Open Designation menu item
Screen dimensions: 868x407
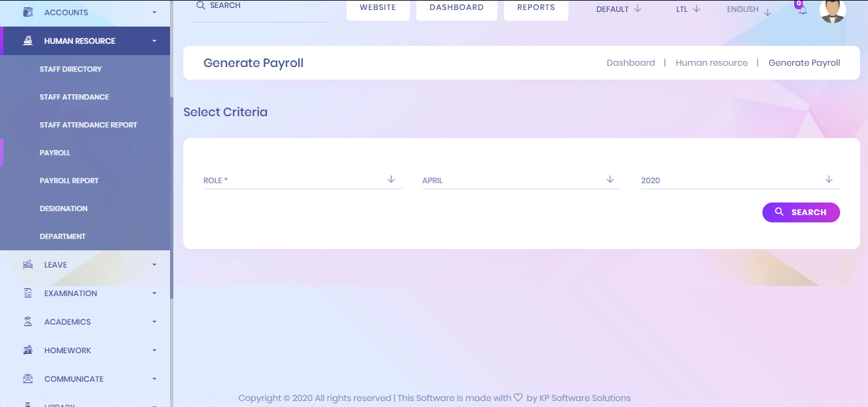pos(64,208)
